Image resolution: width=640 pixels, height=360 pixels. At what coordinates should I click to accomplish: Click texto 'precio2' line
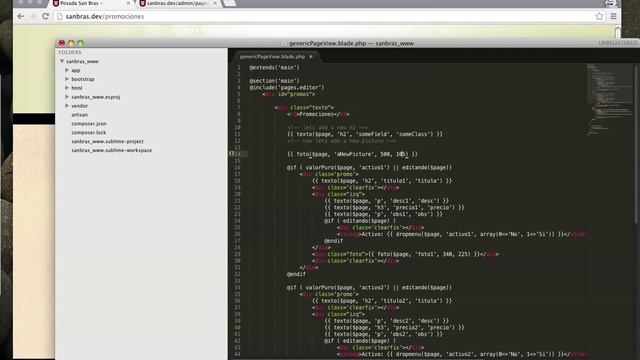394,327
